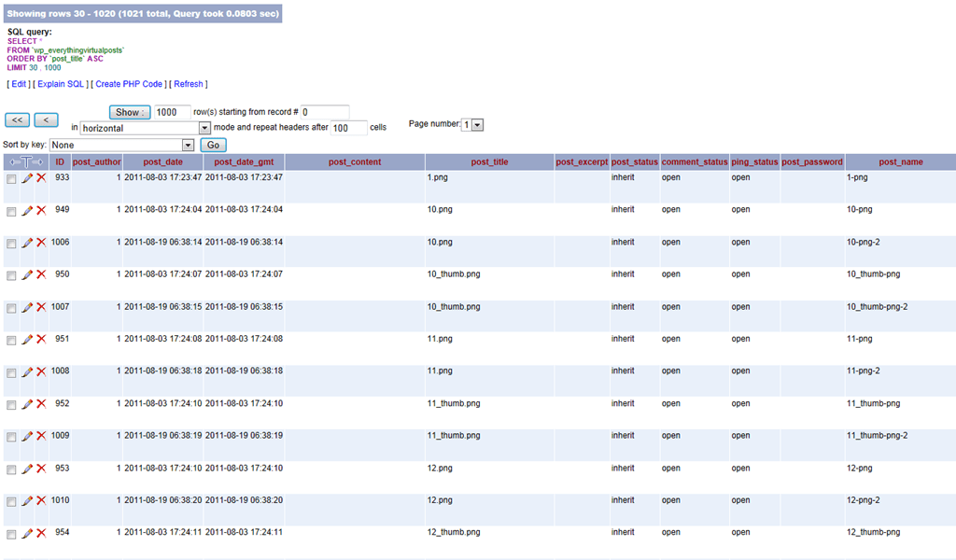Sort by post_name column header
The image size is (956, 560).
901,162
